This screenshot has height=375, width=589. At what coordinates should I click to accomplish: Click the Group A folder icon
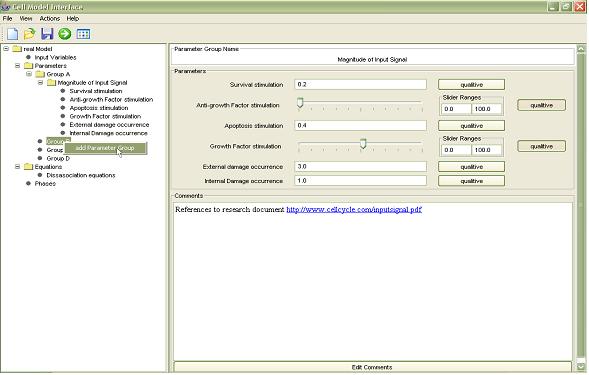tap(40, 74)
